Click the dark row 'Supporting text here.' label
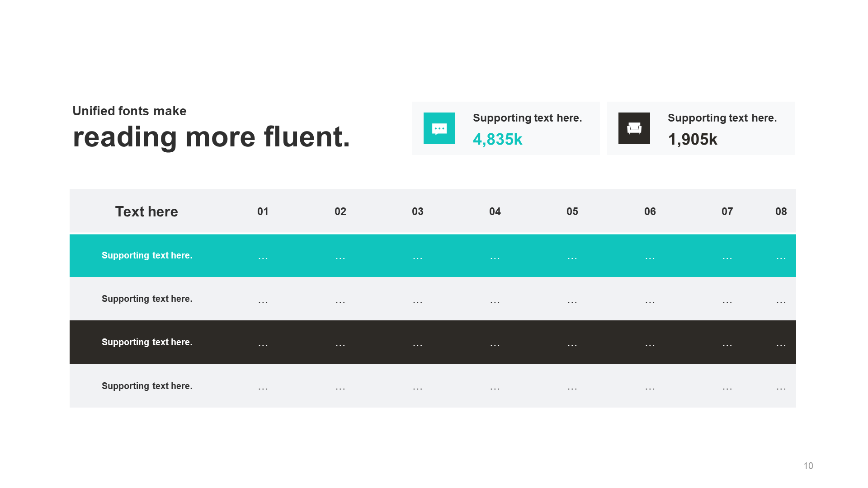The height and width of the screenshot is (488, 868). pyautogui.click(x=147, y=342)
